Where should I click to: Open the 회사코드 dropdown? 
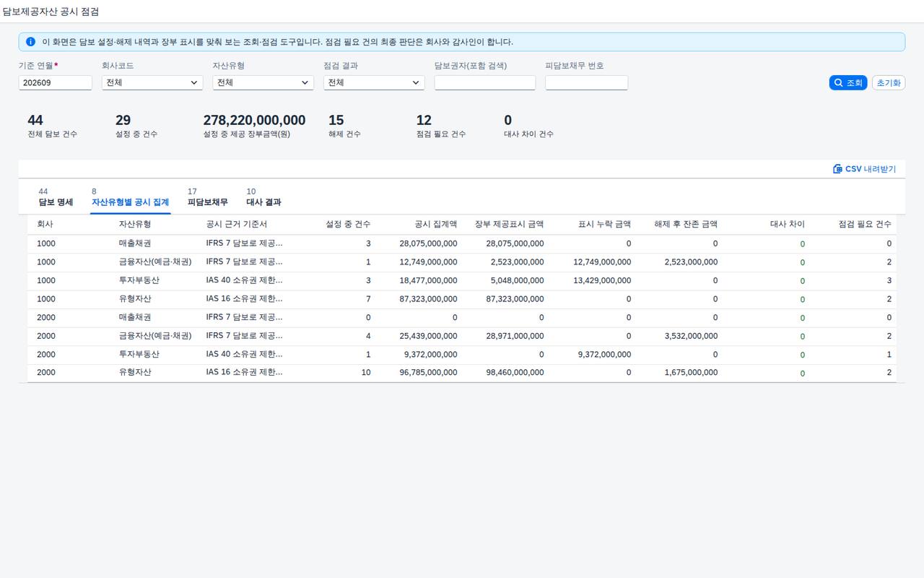coord(152,83)
